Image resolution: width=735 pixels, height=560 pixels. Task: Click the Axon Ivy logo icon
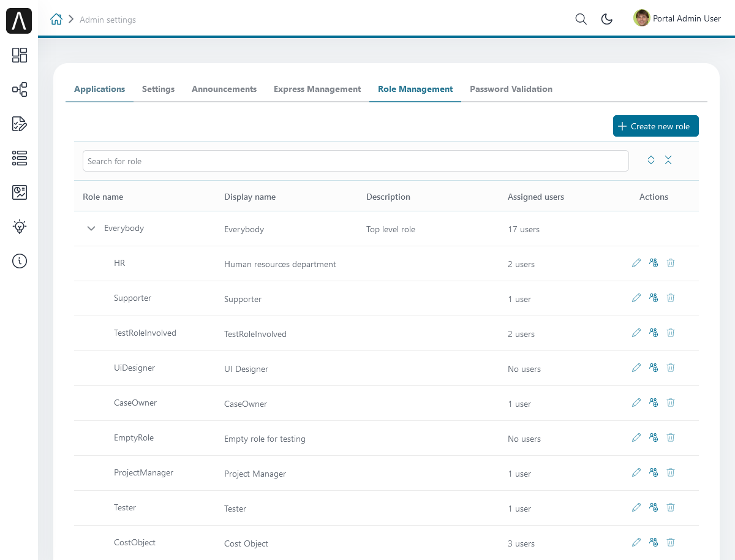coord(19,21)
